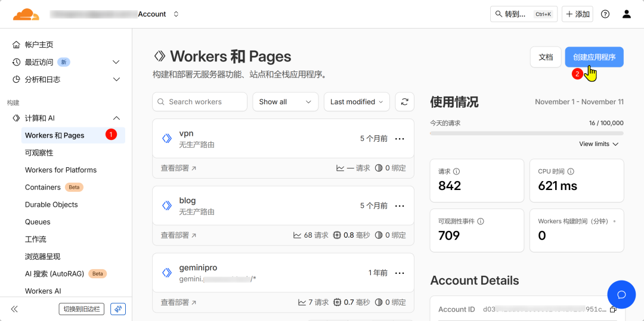Expand the View limits section
644x321 pixels.
pos(599,144)
